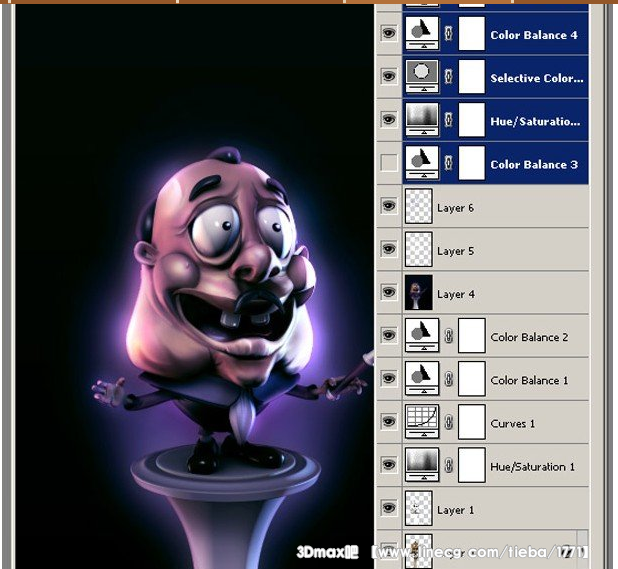Click link icon of Color Balance 4

[x=448, y=33]
